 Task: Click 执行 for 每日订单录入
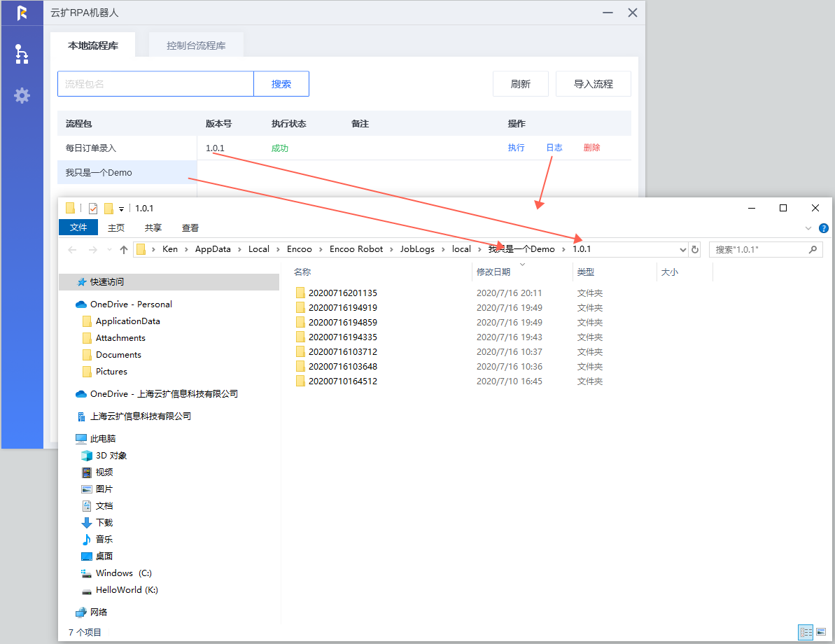click(x=516, y=148)
